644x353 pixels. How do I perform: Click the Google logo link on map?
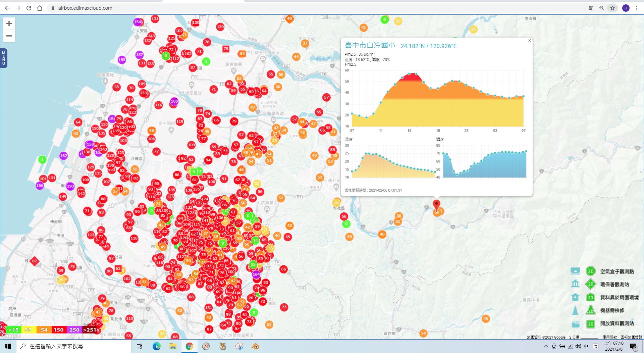[11, 336]
